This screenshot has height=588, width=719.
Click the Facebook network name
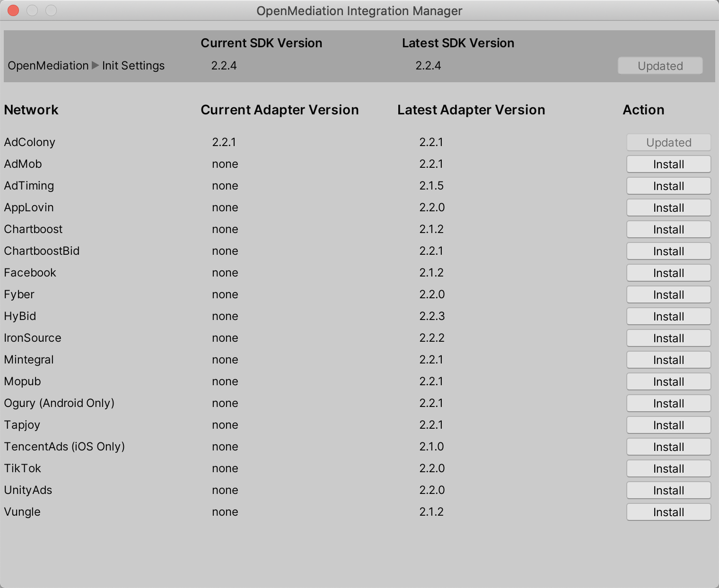coord(30,273)
